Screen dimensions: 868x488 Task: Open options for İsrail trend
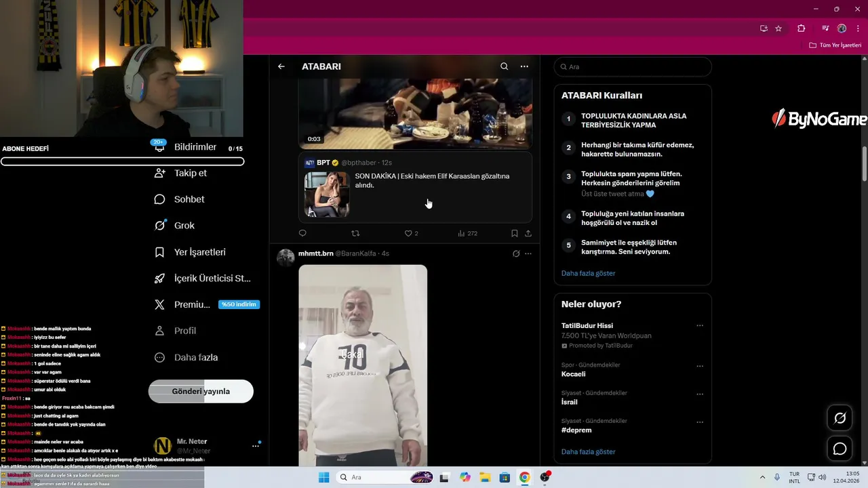pyautogui.click(x=700, y=394)
